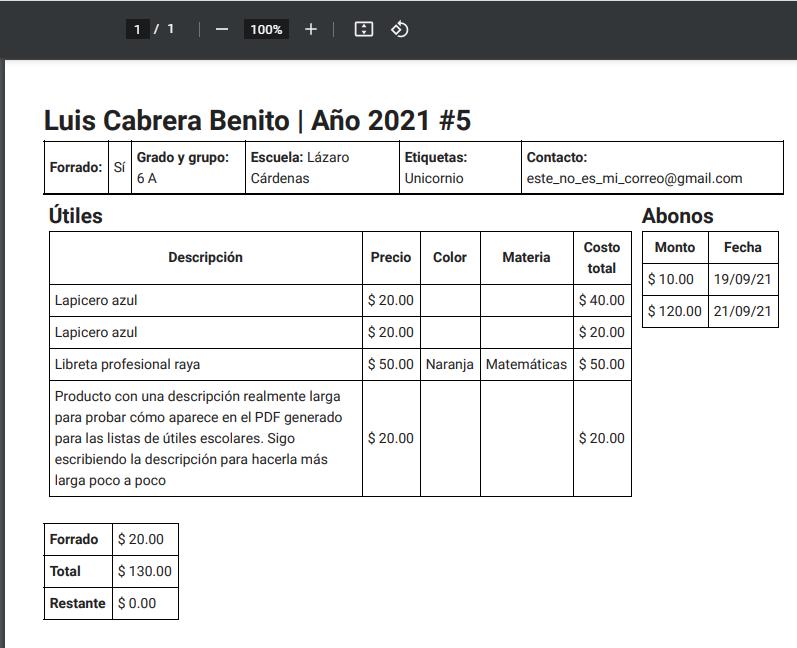Click the Restante label
The height and width of the screenshot is (648, 797).
tap(77, 603)
